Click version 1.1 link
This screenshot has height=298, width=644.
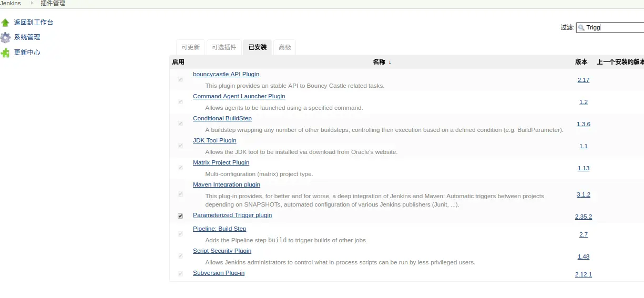coord(584,146)
